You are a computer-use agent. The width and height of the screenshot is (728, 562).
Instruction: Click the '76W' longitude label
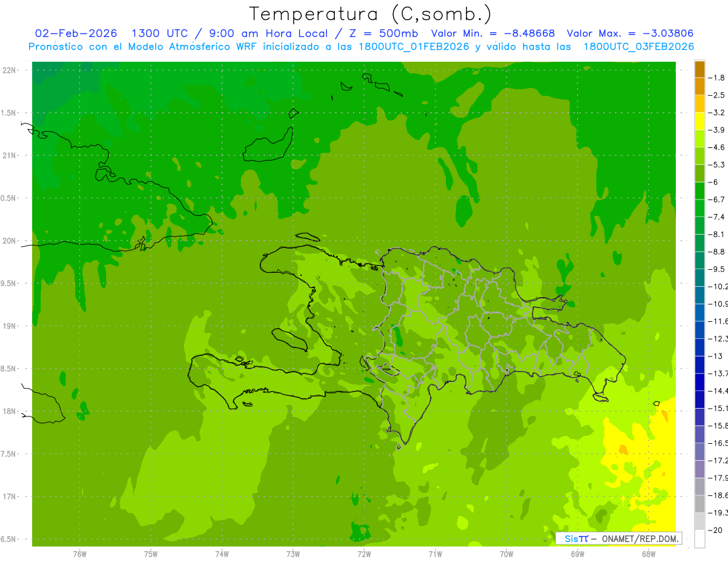[79, 554]
